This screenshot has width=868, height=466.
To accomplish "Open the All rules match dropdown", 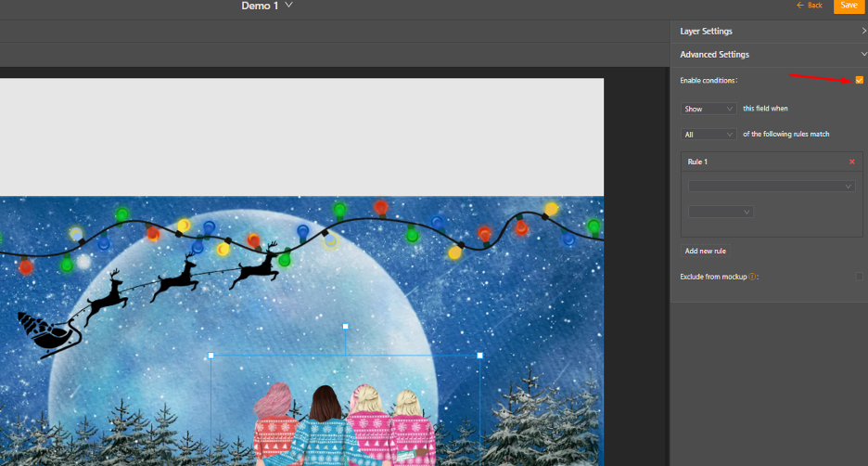I will 708,135.
